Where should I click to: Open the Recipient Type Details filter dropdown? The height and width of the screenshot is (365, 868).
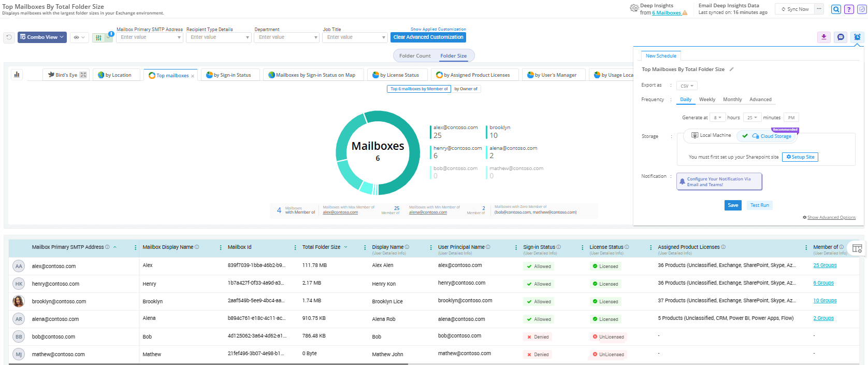click(218, 37)
